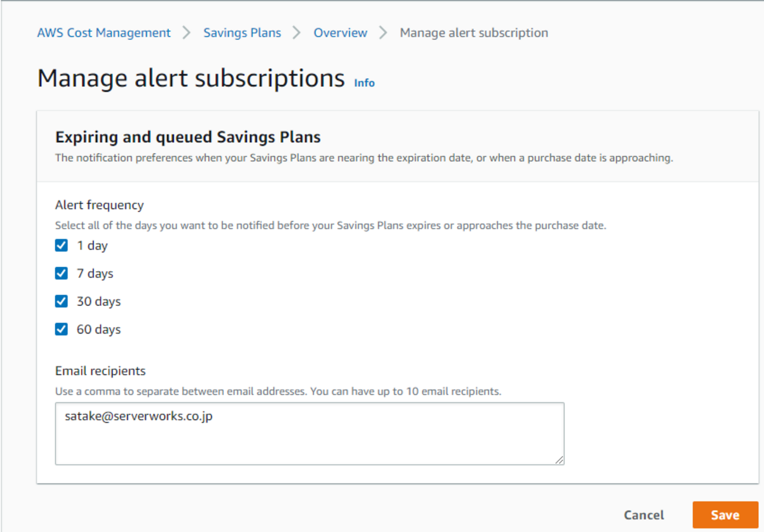Navigate to the Overview breadcrumb

pos(340,33)
